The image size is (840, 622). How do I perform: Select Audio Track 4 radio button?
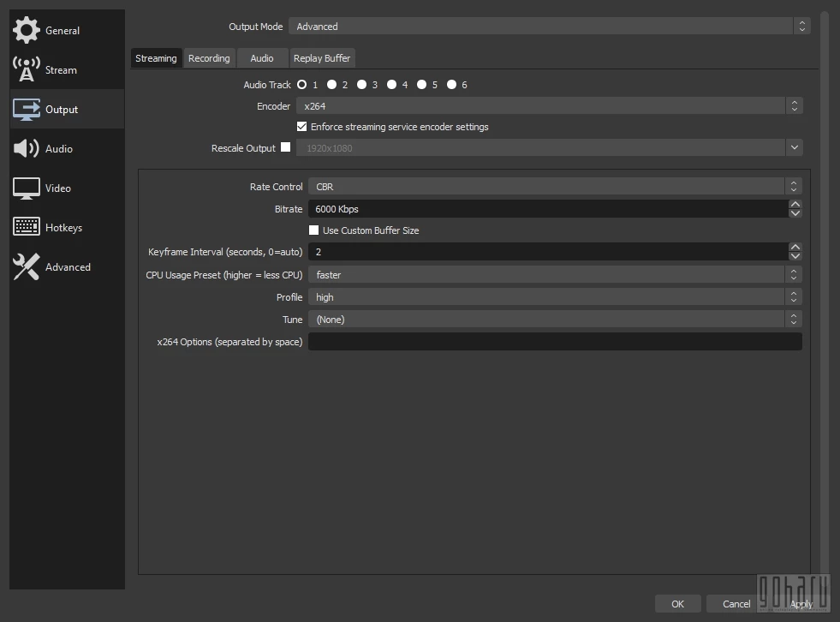coord(392,85)
